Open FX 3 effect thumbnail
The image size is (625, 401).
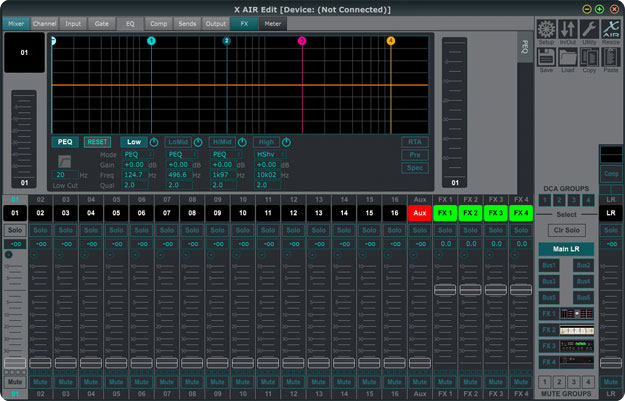pos(577,346)
